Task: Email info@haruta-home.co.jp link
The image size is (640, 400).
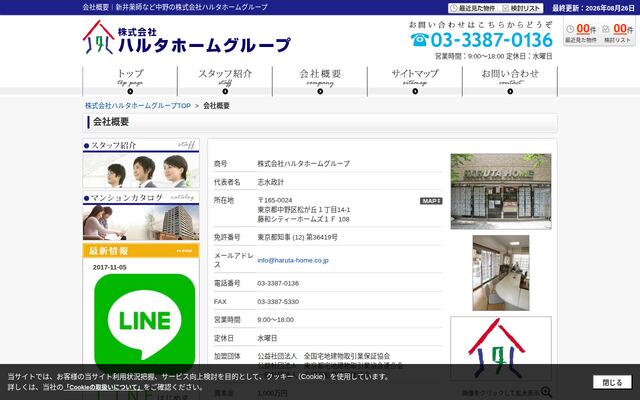Action: coord(293,260)
